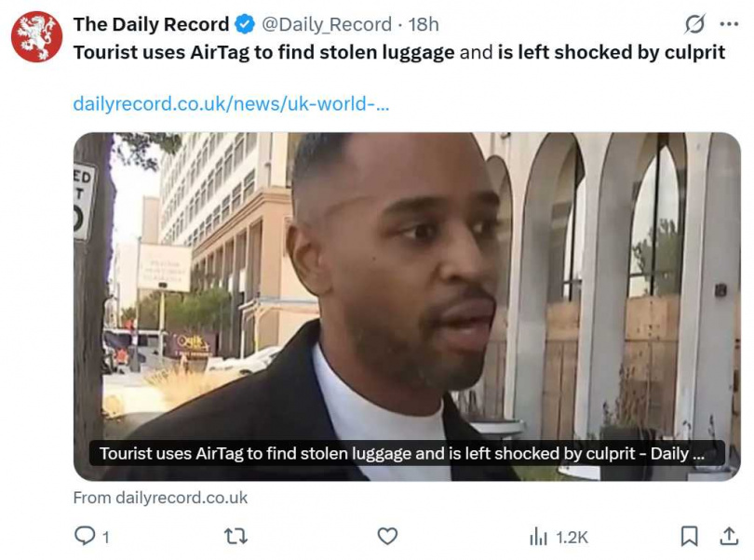
Task: Click the Grok circle-slash icon
Action: (694, 24)
